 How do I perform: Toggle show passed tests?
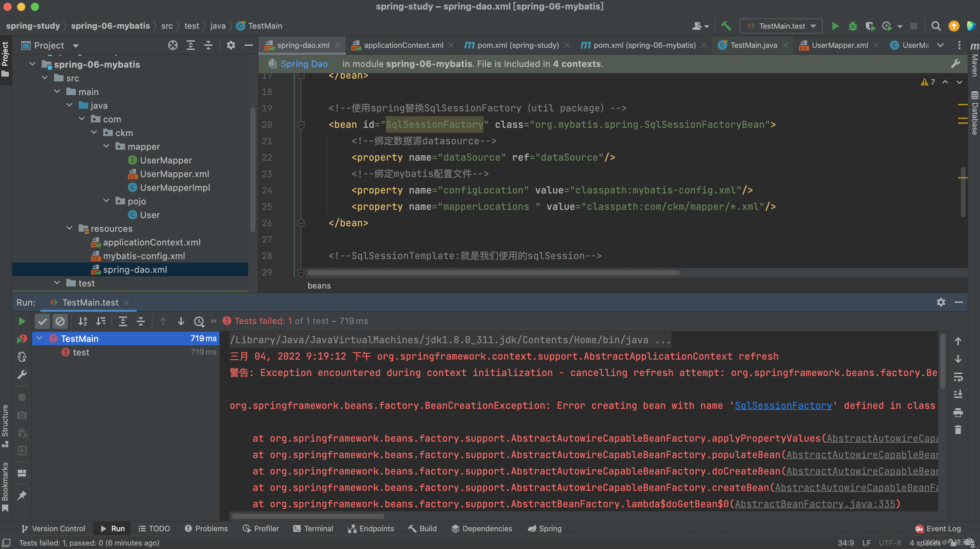pyautogui.click(x=42, y=321)
